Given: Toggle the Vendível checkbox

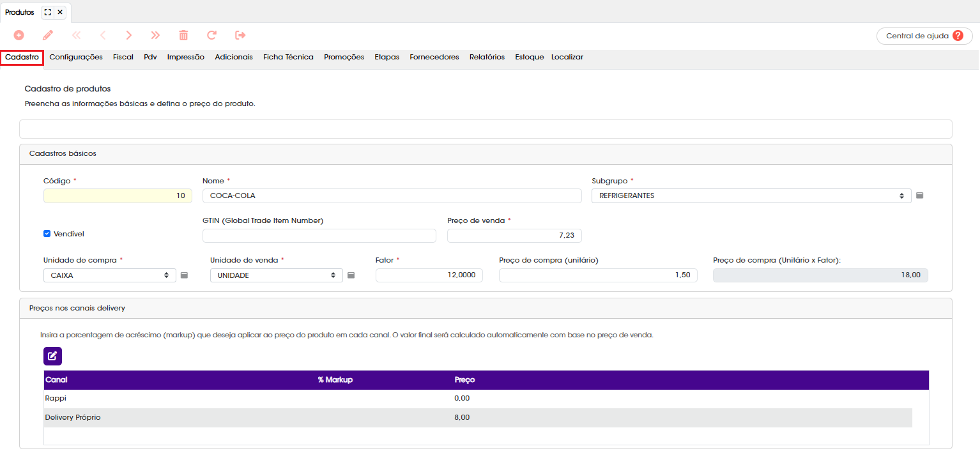Looking at the screenshot, I should 47,234.
